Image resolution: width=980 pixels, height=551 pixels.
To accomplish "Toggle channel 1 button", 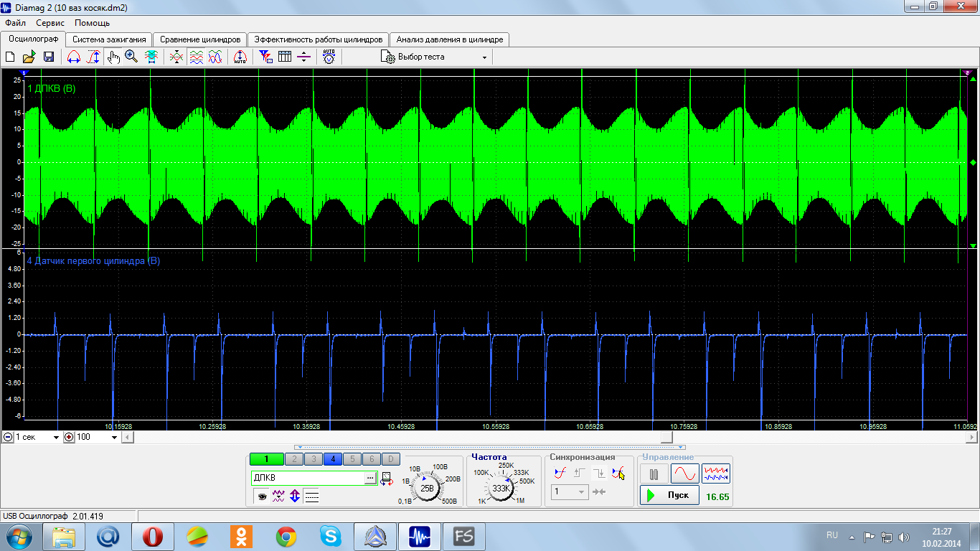I will (266, 459).
